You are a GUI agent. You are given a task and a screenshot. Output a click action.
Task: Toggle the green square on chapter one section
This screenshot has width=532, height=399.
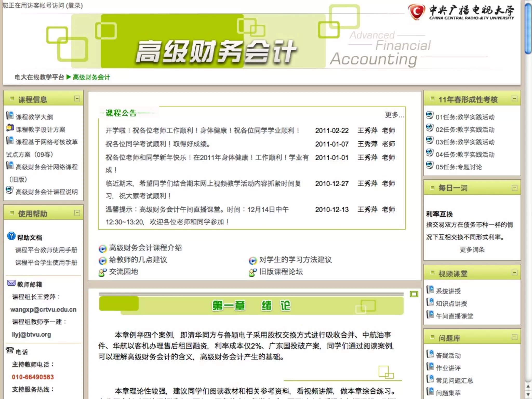(x=414, y=294)
